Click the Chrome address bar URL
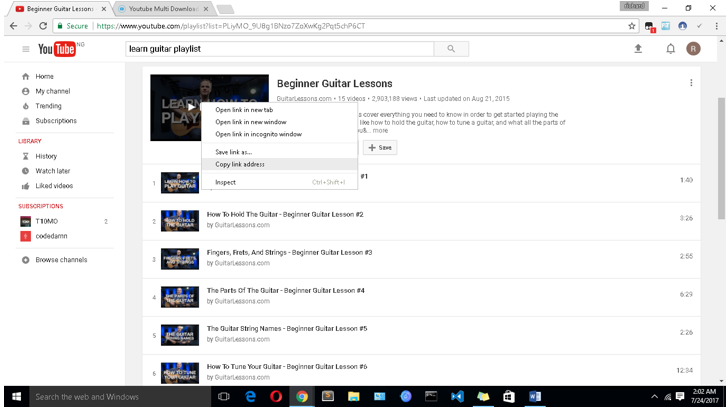728x409 pixels. point(231,26)
